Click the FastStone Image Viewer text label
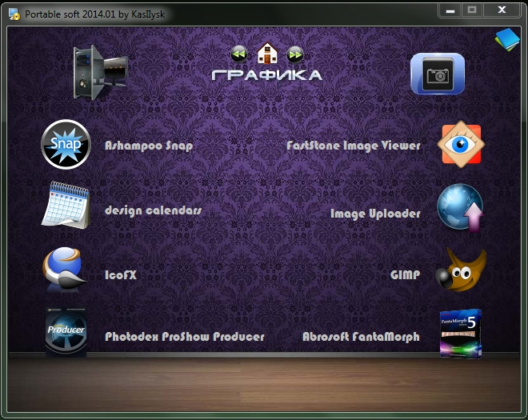This screenshot has height=420, width=528. (x=353, y=146)
